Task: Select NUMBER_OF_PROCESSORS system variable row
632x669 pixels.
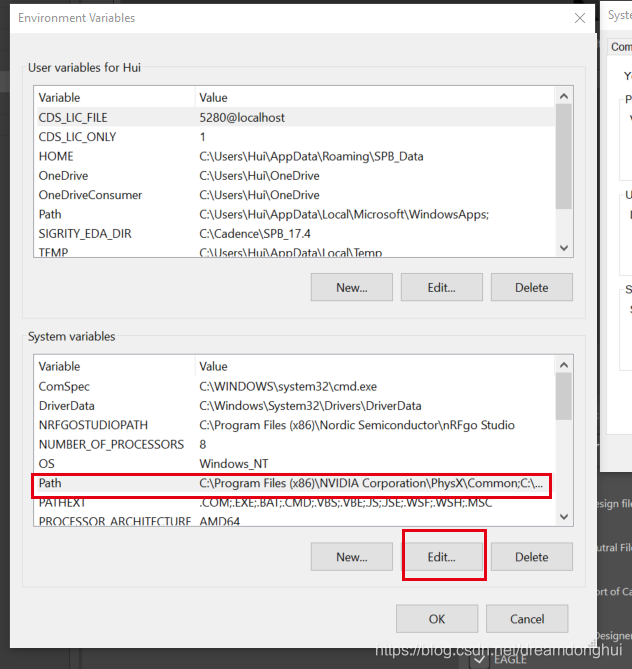Action: pyautogui.click(x=295, y=445)
